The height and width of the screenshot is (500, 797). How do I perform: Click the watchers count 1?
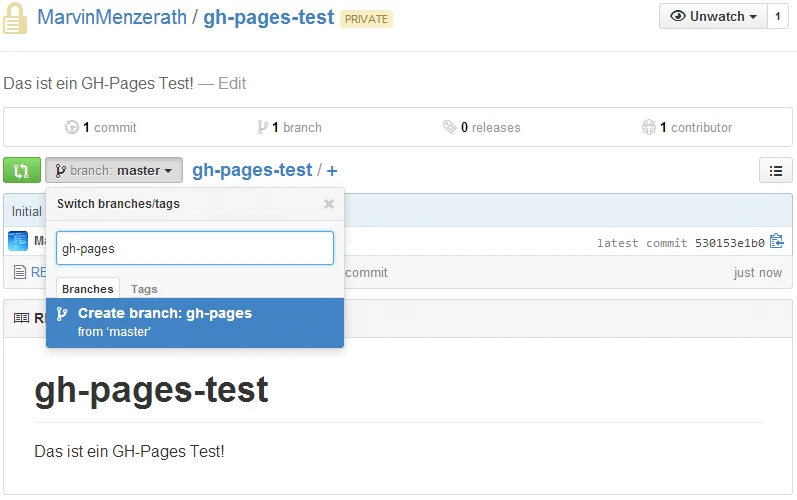778,16
